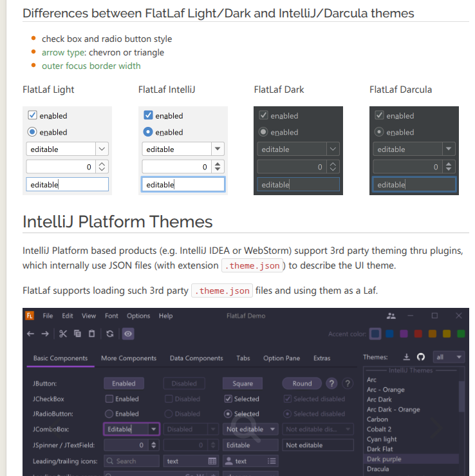This screenshot has height=476, width=475.
Task: Click the list icon in the text field
Action: [272, 461]
